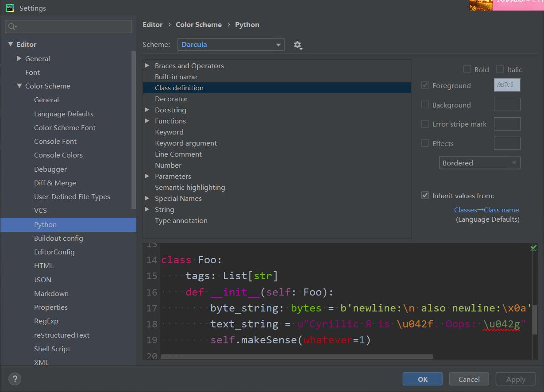The height and width of the screenshot is (392, 544).
Task: Follow the Classes→Class name link
Action: 486,210
